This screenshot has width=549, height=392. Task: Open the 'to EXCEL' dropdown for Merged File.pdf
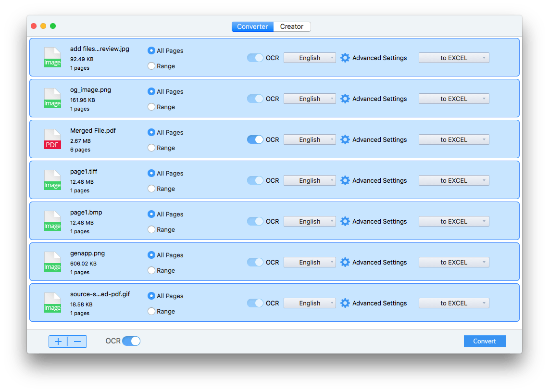tap(454, 139)
